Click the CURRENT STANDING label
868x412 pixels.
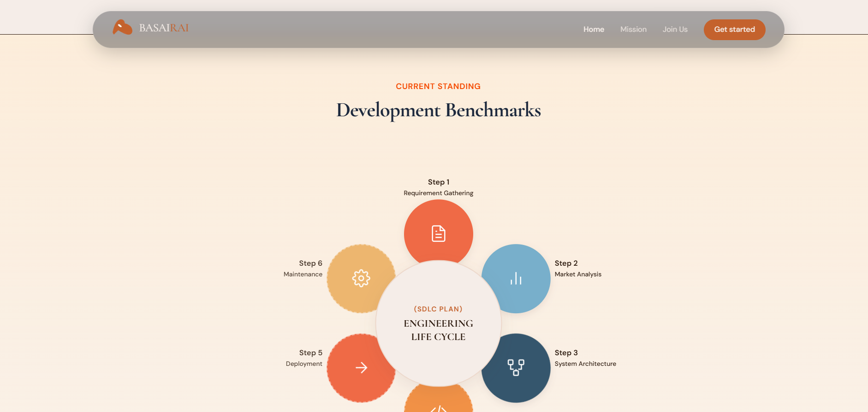[x=438, y=86]
